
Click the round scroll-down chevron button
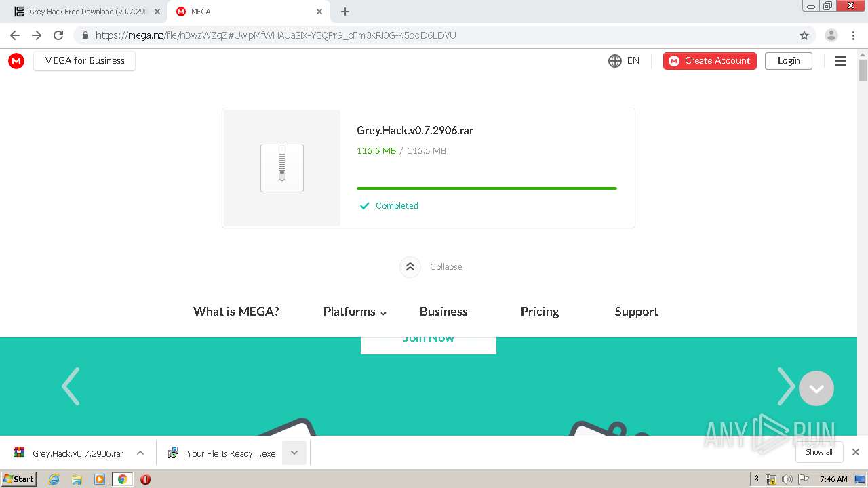point(816,388)
